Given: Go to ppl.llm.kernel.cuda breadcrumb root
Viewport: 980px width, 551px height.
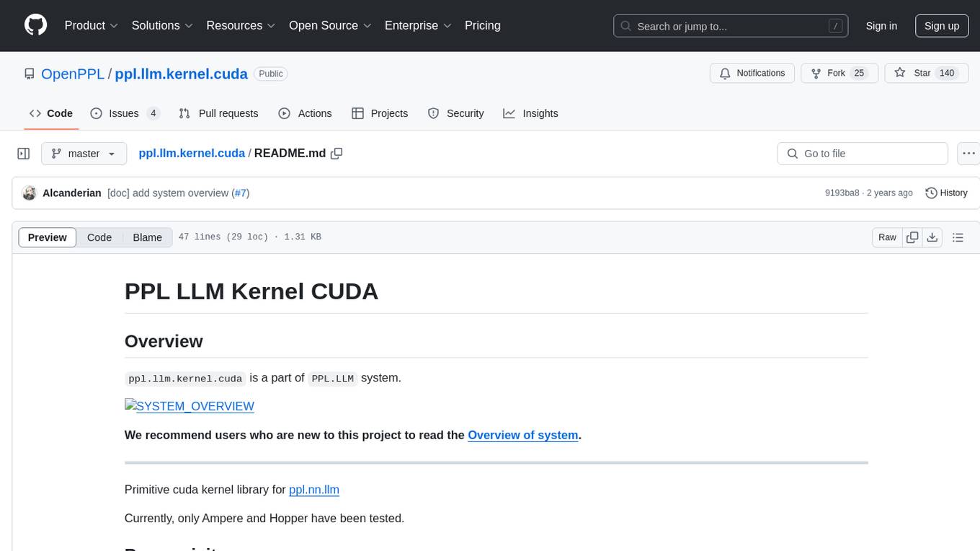Looking at the screenshot, I should [192, 153].
